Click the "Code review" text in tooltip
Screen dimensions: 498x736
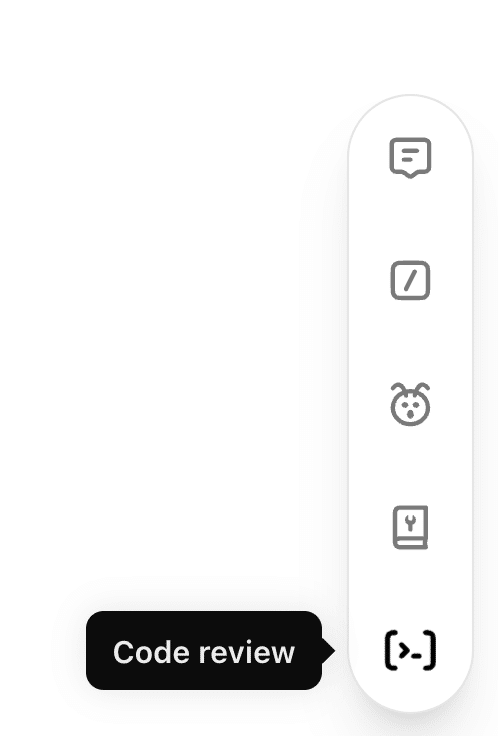(x=204, y=652)
